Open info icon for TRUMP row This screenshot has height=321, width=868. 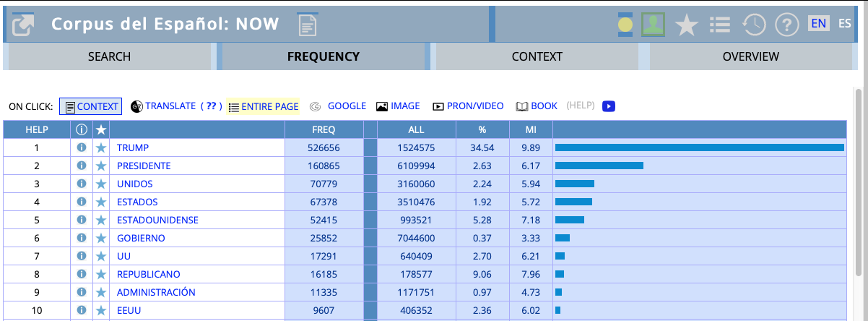coord(82,147)
